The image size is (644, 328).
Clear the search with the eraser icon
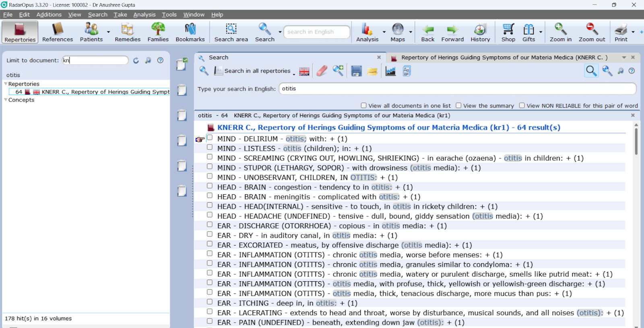pyautogui.click(x=322, y=71)
